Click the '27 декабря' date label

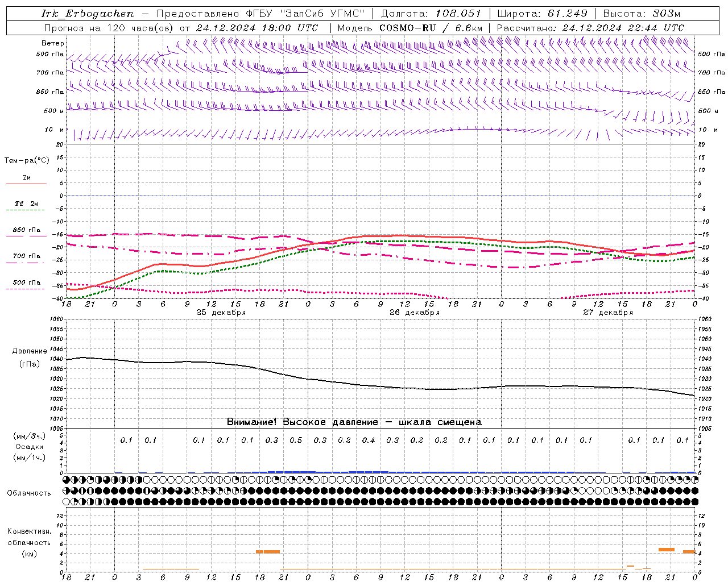click(608, 313)
